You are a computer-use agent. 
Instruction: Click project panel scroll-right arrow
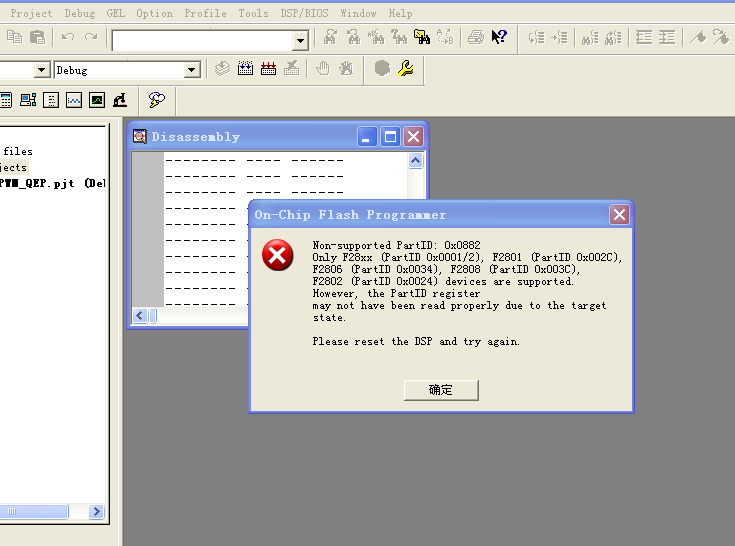[x=96, y=511]
